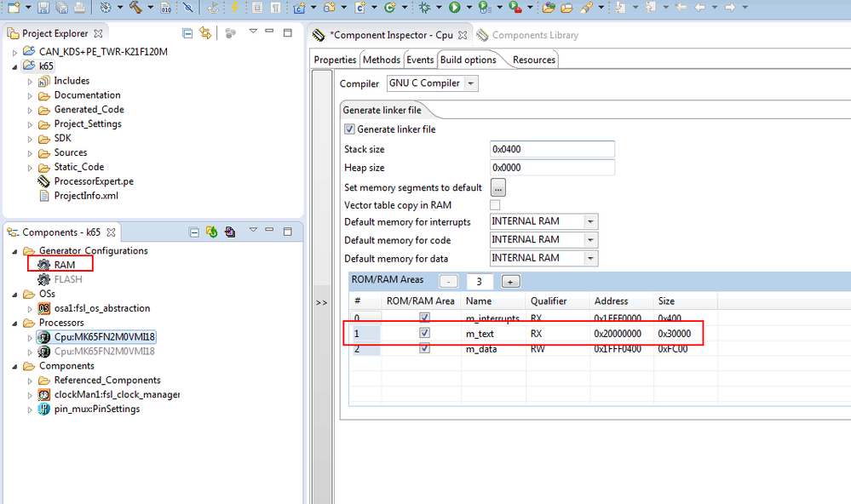Toggle show whitespace characters paragraph icon
The image size is (851, 504).
click(x=276, y=8)
